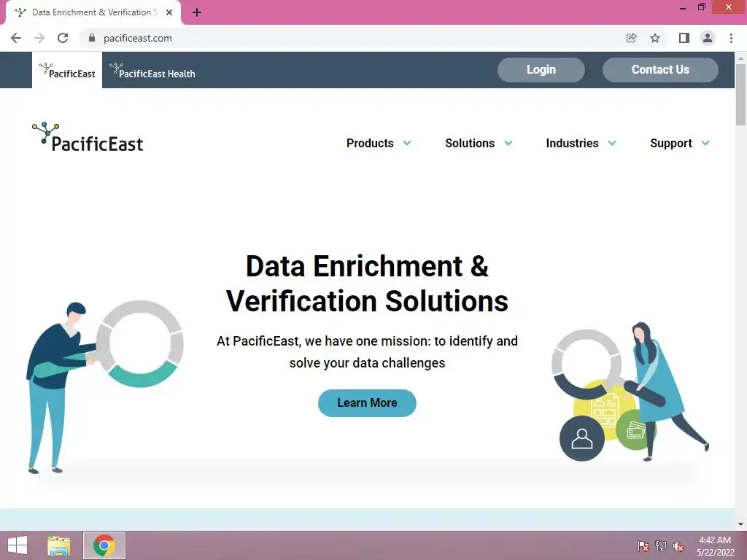
Task: Expand the Industries dropdown chevron
Action: (612, 143)
